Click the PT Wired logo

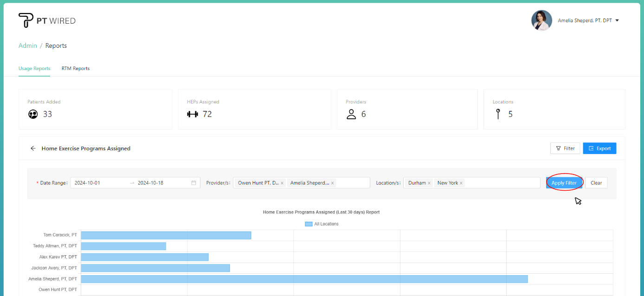tap(47, 20)
